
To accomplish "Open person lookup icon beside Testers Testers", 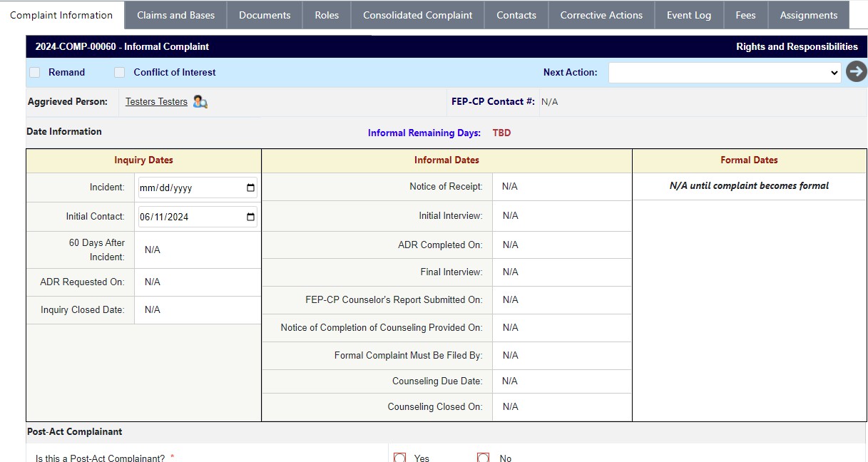I will 200,102.
